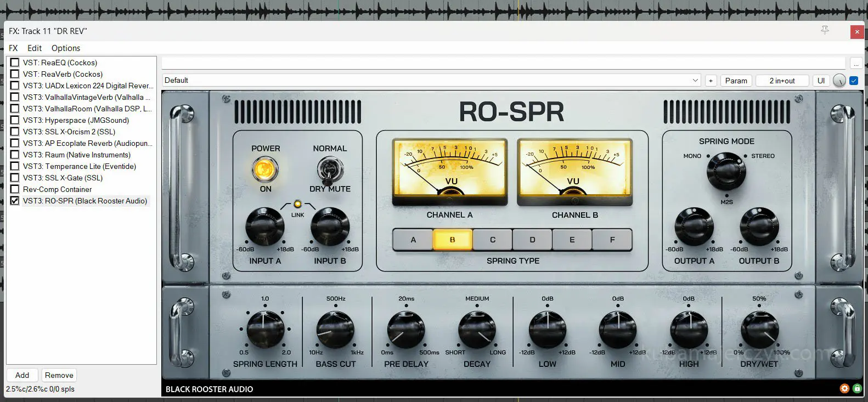Flip the Normal/Dry Mute toggle switch

330,170
